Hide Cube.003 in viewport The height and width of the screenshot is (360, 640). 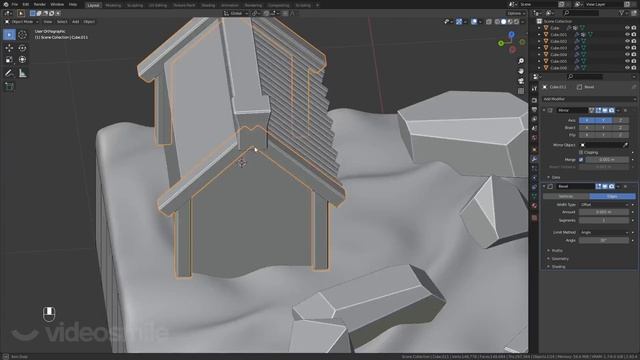tap(627, 48)
